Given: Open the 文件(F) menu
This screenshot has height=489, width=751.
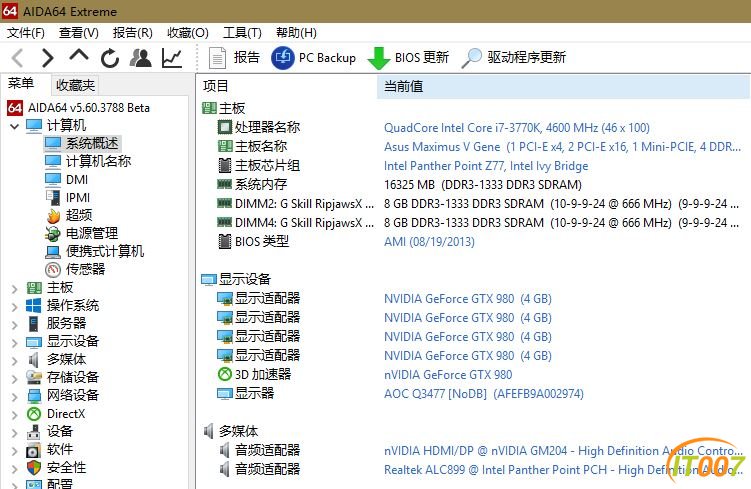Looking at the screenshot, I should click(x=26, y=33).
